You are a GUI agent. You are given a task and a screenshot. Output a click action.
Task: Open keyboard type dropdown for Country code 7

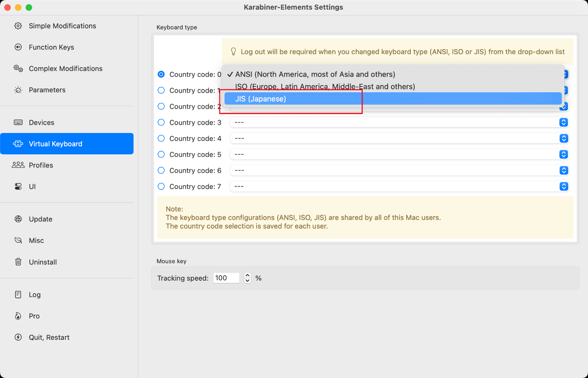coord(399,186)
